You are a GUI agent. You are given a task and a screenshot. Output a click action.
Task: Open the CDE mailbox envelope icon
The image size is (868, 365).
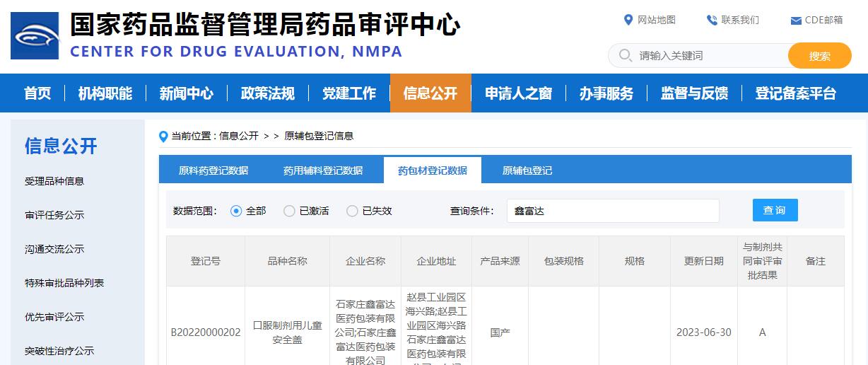pyautogui.click(x=795, y=21)
